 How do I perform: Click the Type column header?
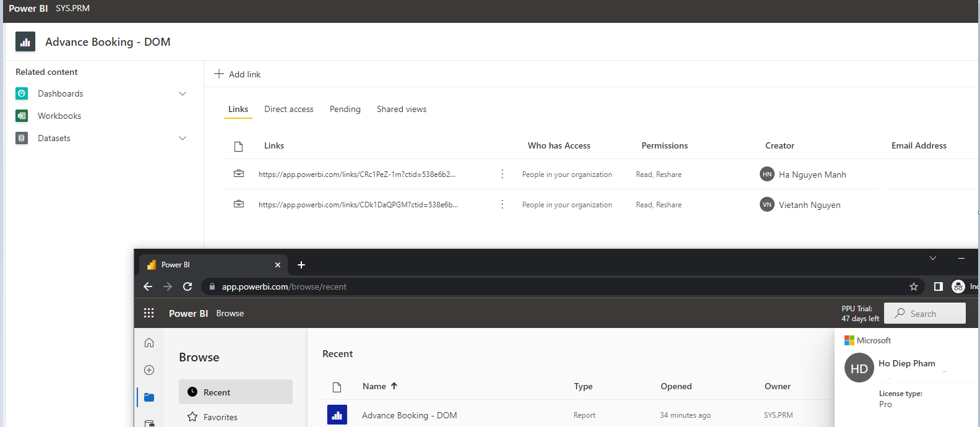pyautogui.click(x=583, y=386)
